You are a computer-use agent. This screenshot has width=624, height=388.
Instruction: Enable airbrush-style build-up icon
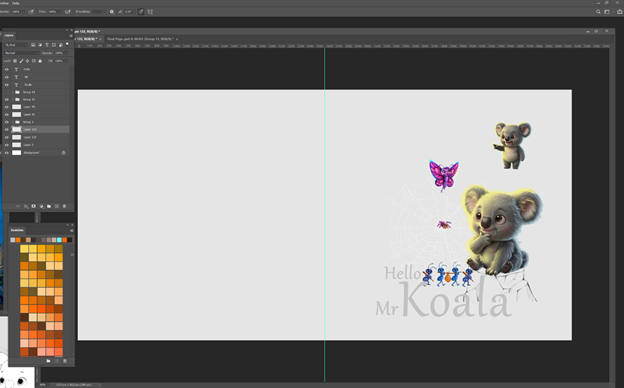pos(68,12)
